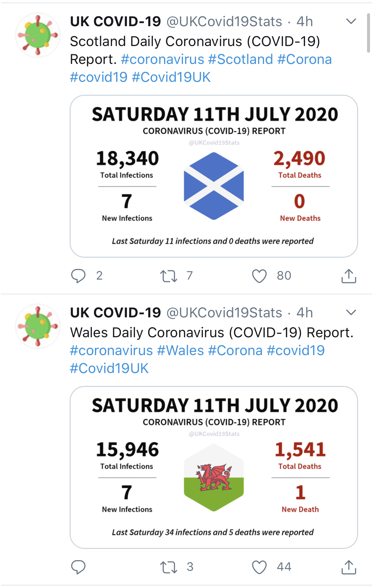Reply to the Wales report tweet
This screenshot has width=373, height=588.
(x=79, y=567)
